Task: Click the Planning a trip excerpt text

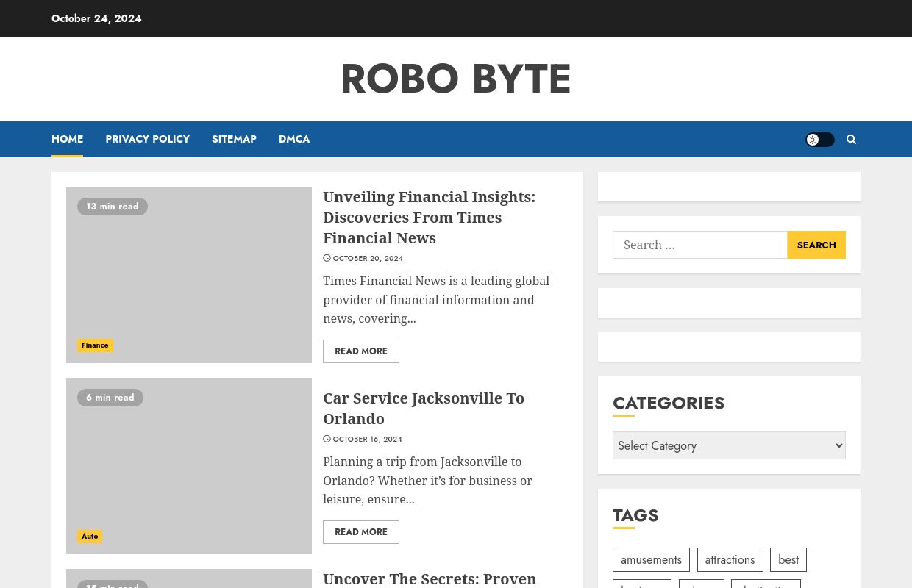Action: click(427, 481)
